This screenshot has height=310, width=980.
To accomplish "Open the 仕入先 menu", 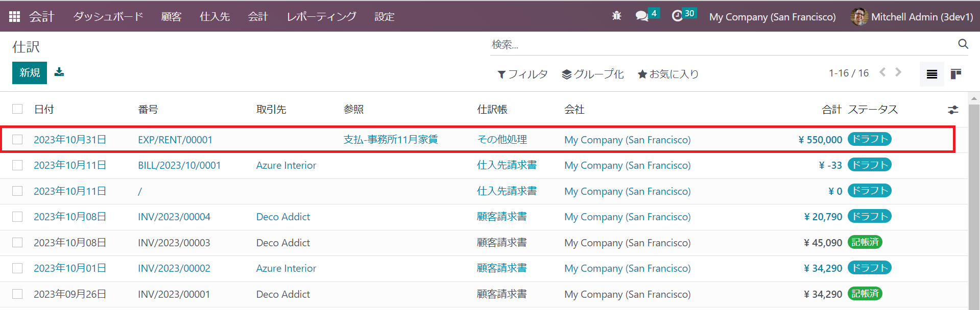I will 214,17.
